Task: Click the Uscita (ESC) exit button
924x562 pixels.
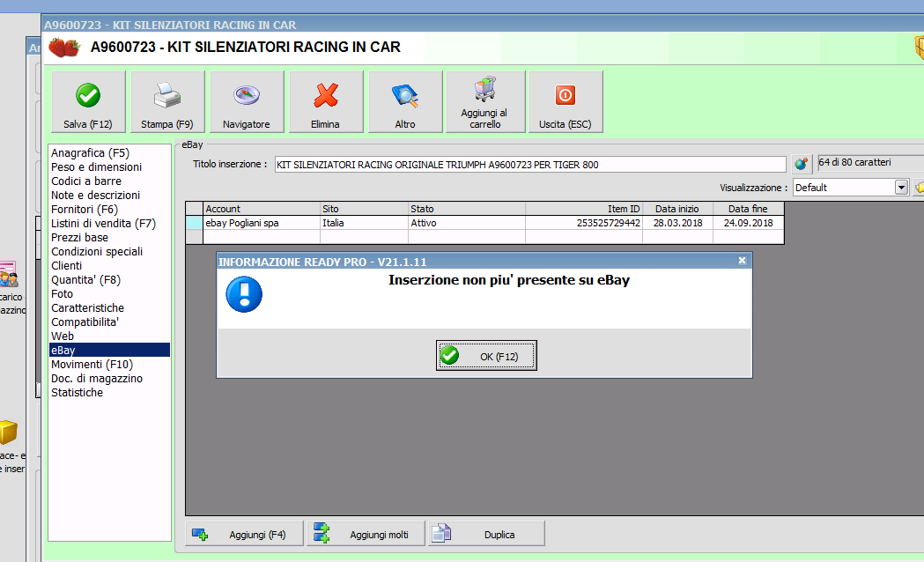Action: click(565, 102)
